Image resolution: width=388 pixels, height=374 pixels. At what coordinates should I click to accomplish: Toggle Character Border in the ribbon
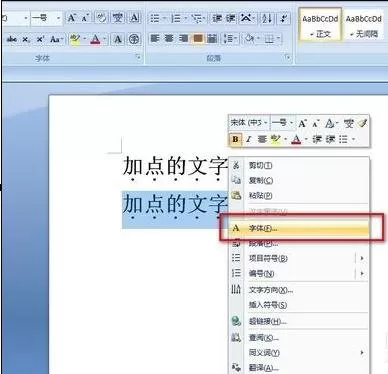click(134, 18)
